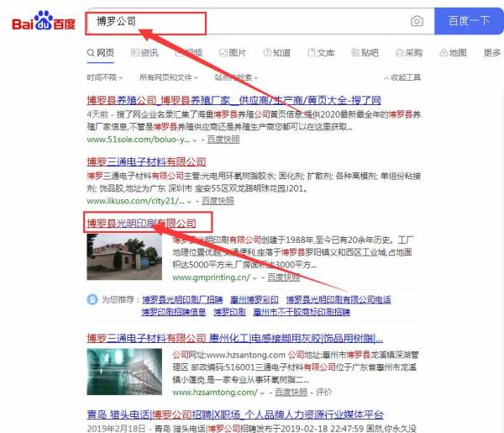Switch to the 贴吧 forum tab
This screenshot has height=433, width=504.
365,53
